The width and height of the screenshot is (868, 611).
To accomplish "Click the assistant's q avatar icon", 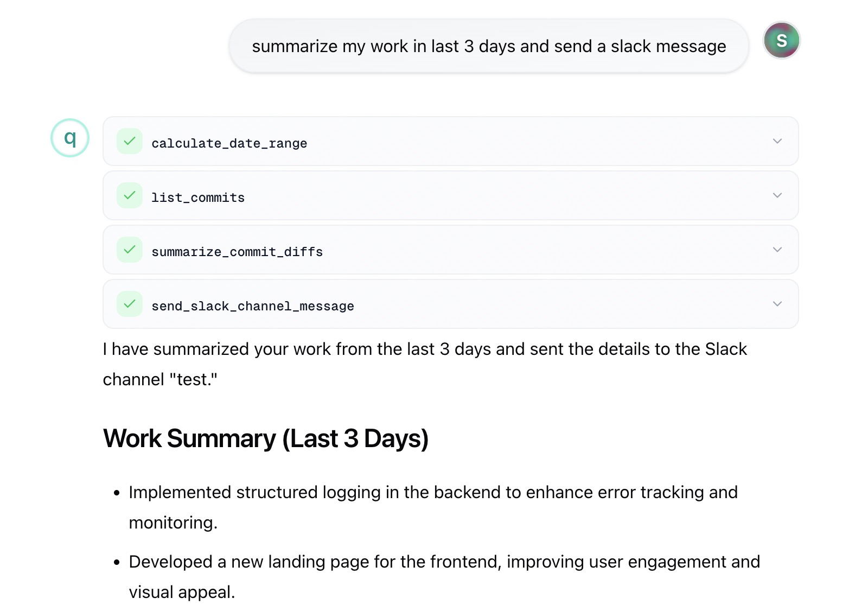I will coord(70,138).
